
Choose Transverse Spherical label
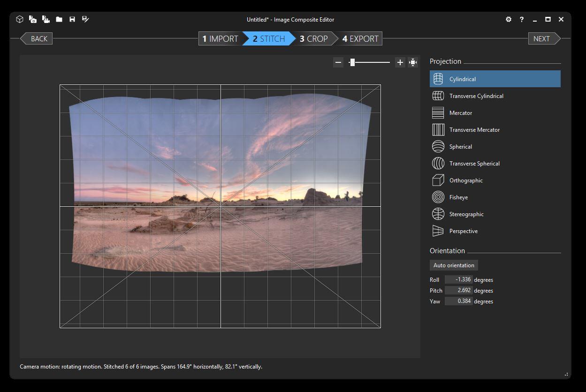click(x=474, y=164)
